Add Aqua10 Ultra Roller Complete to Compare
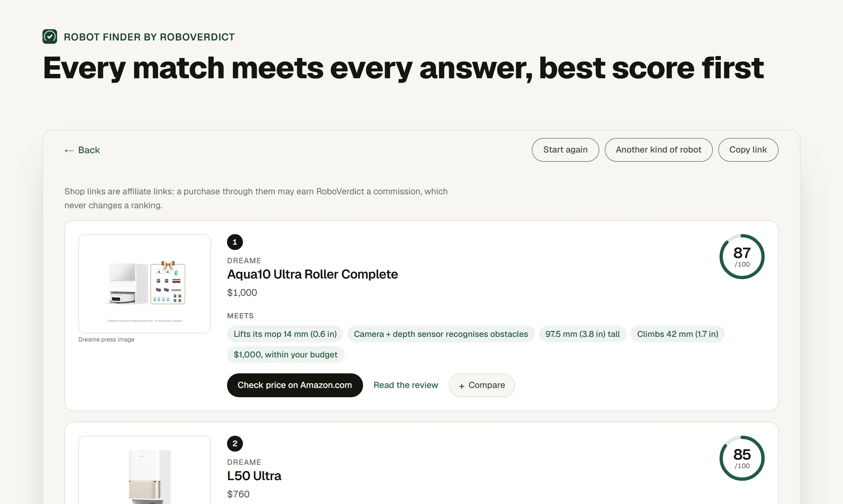This screenshot has height=504, width=843. (x=481, y=385)
